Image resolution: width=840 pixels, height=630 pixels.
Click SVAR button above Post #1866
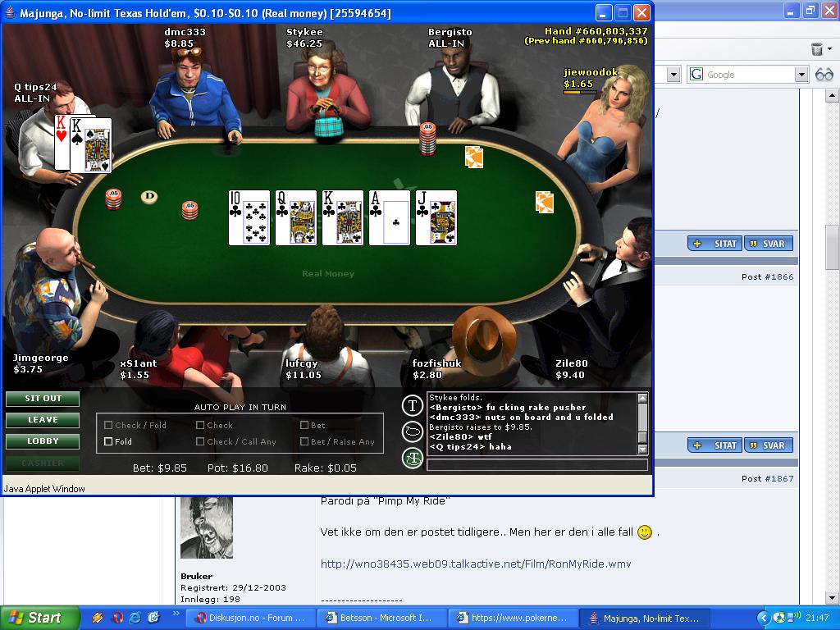769,244
